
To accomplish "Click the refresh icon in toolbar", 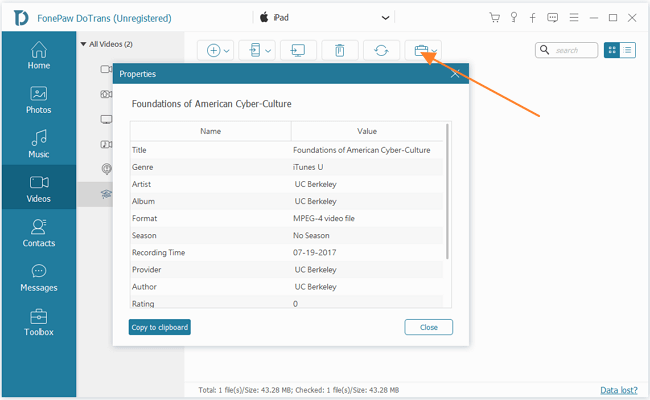I will coord(381,51).
